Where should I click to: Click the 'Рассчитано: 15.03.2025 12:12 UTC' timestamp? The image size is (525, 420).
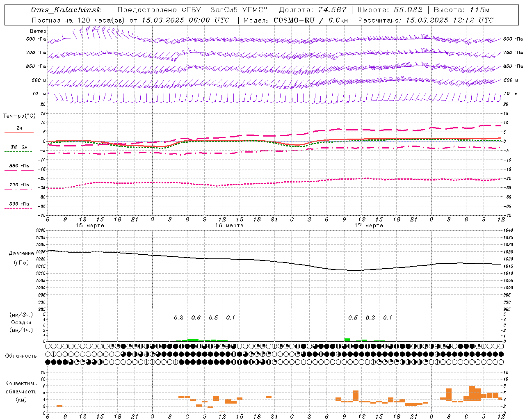(426, 20)
